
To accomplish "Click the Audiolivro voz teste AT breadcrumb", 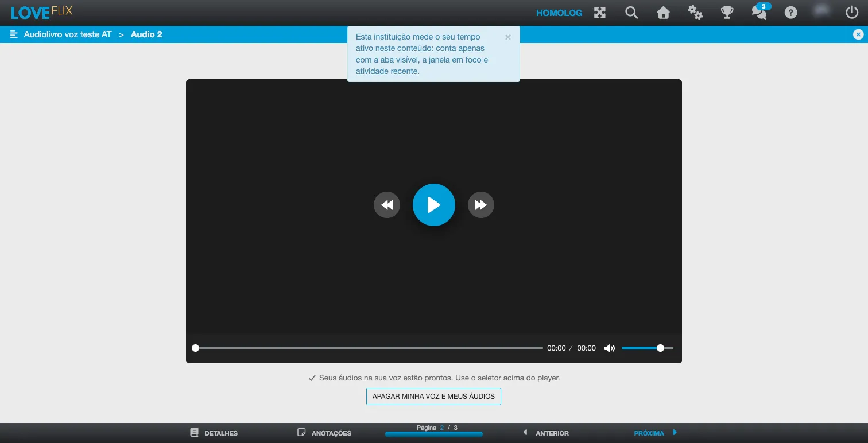I will click(68, 34).
